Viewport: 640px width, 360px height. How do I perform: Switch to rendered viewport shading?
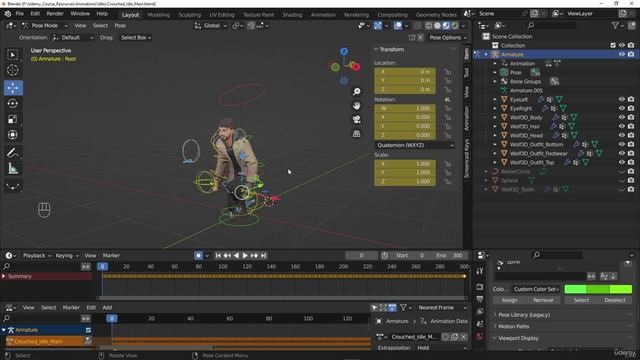point(454,26)
